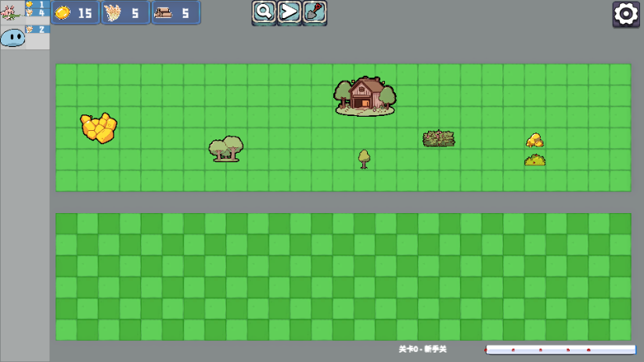Click the small lone sapling tree

[364, 158]
